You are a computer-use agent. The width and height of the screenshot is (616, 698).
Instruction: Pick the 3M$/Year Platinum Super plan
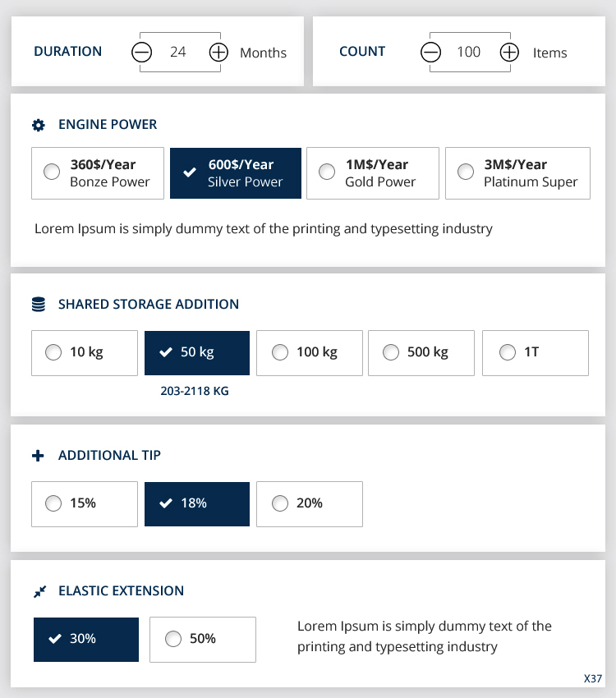[x=517, y=173]
